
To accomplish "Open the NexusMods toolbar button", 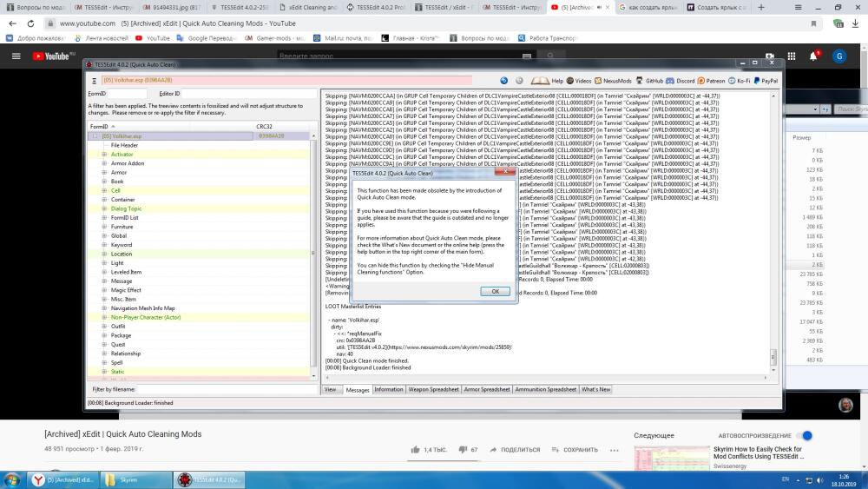I will click(613, 81).
